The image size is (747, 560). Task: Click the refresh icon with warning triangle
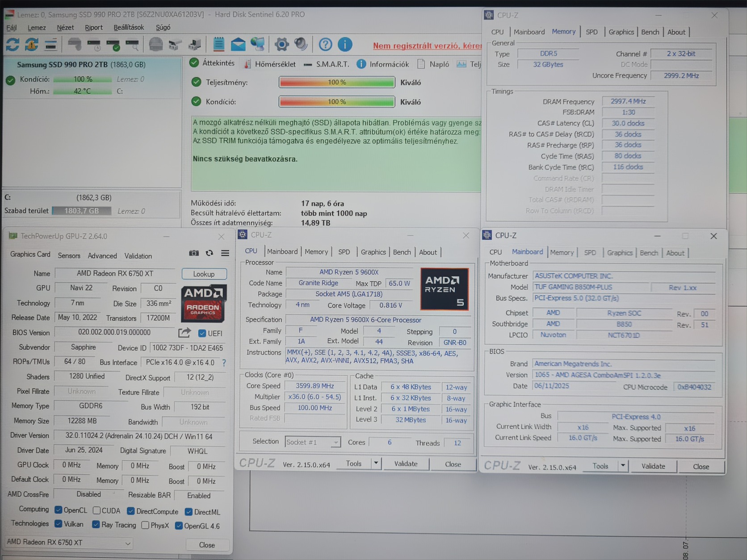pyautogui.click(x=31, y=44)
